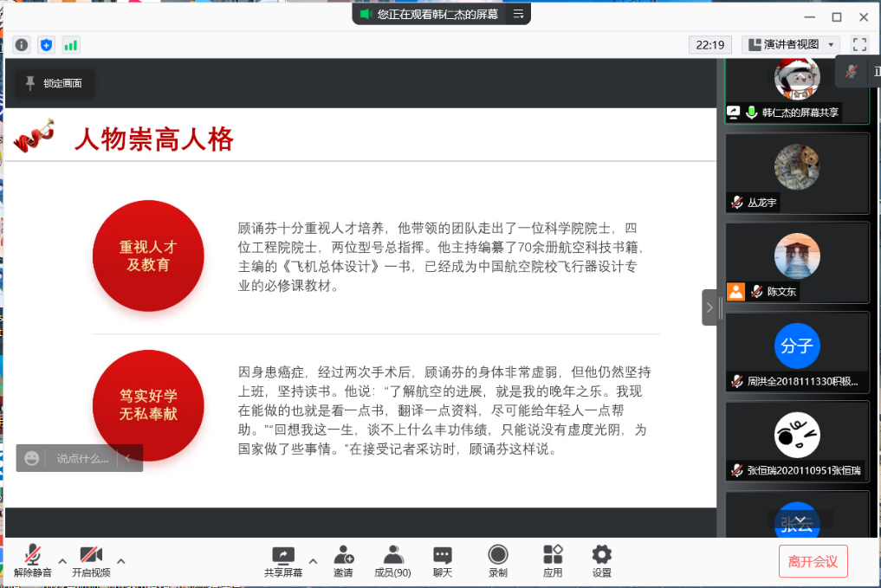
Task: Unmute microphone via 解除静音
Action: [33, 561]
